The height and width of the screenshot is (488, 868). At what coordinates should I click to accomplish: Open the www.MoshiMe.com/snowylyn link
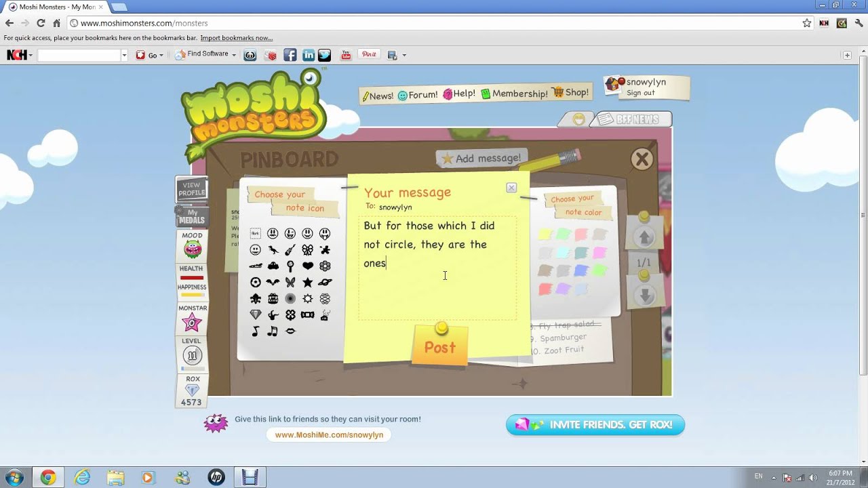(x=329, y=435)
